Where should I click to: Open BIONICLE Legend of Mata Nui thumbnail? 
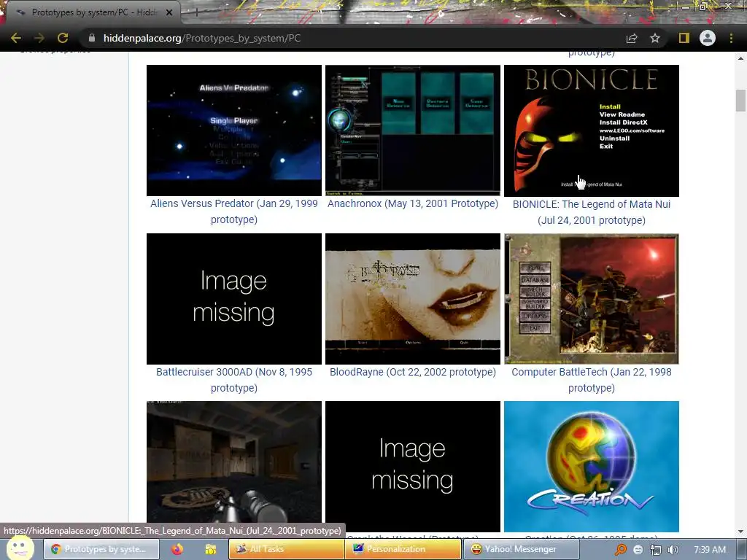(x=591, y=131)
